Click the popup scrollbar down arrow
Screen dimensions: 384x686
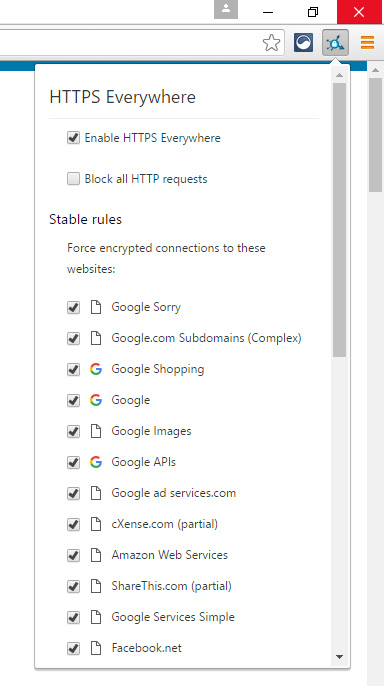339,657
